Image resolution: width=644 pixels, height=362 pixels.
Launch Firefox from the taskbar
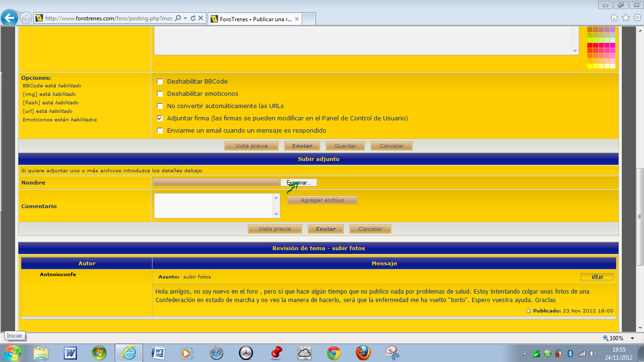(x=363, y=353)
